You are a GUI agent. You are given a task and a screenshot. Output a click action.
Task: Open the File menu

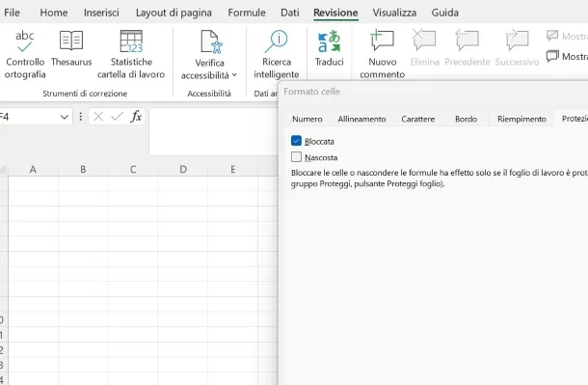(x=12, y=13)
